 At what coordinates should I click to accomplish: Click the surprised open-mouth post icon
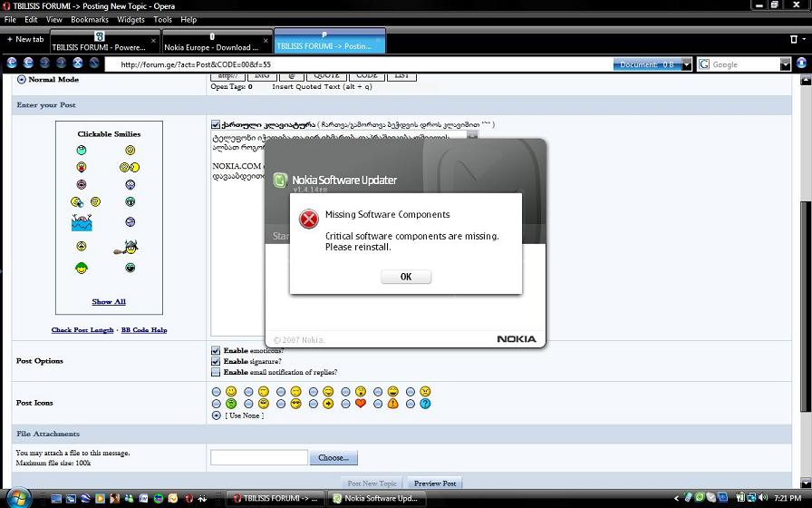(361, 391)
